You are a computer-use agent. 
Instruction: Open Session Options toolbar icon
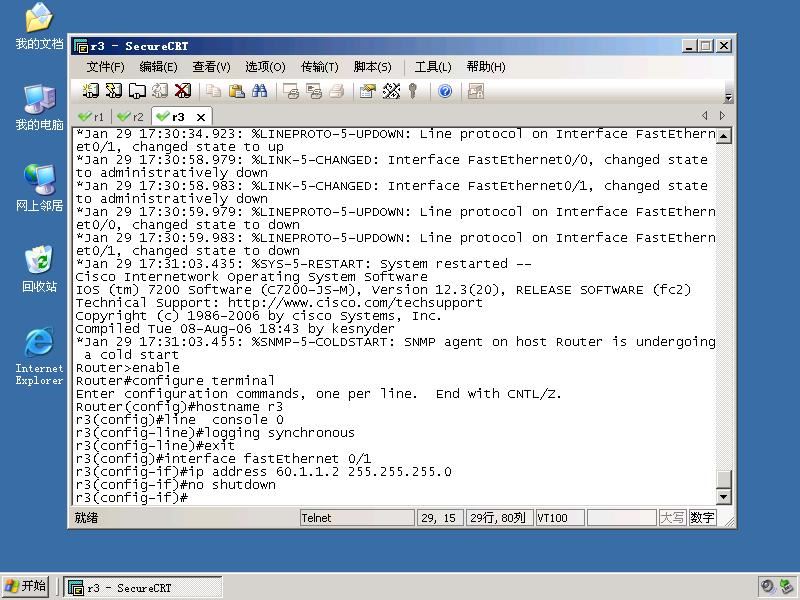point(368,91)
